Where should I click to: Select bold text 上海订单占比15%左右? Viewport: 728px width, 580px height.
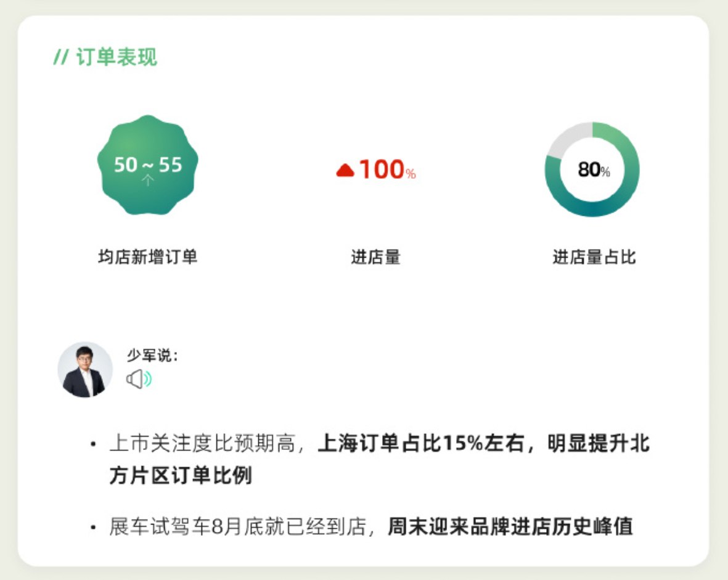coord(421,443)
